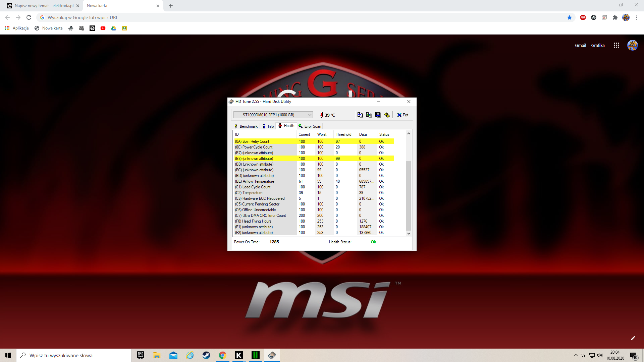644x362 pixels.
Task: Click Chrome icon on taskbar
Action: click(x=223, y=355)
